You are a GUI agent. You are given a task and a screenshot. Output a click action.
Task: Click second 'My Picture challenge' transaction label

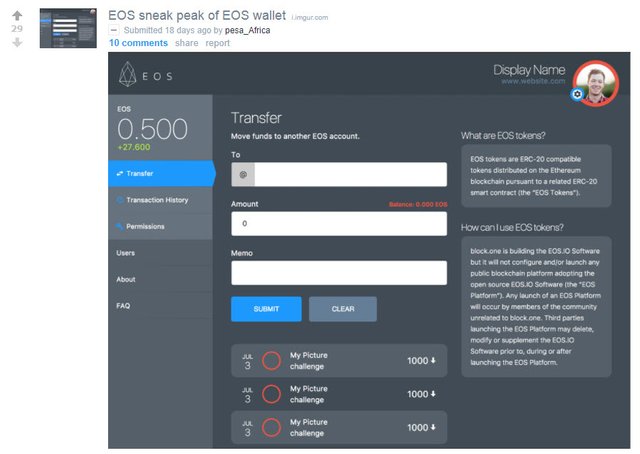coord(309,394)
